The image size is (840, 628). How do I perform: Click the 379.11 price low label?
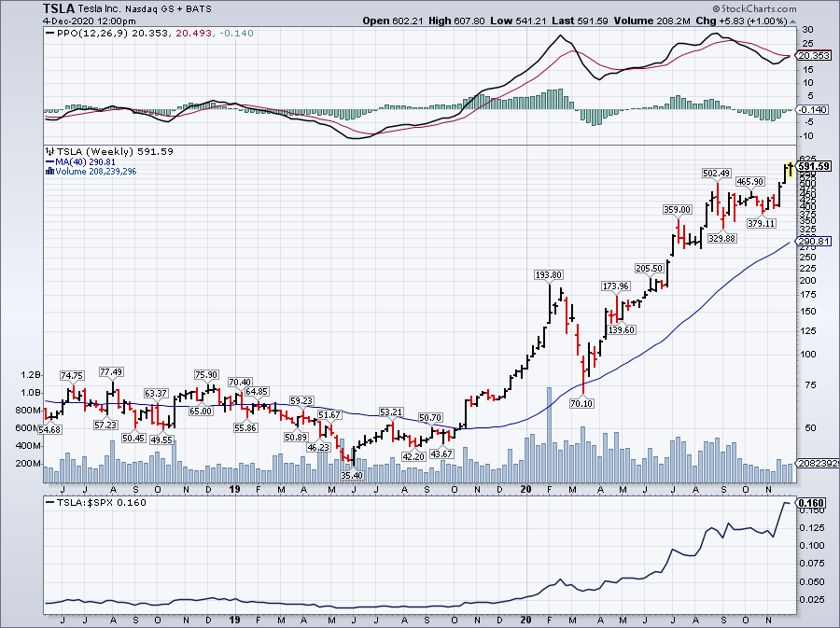pyautogui.click(x=762, y=223)
